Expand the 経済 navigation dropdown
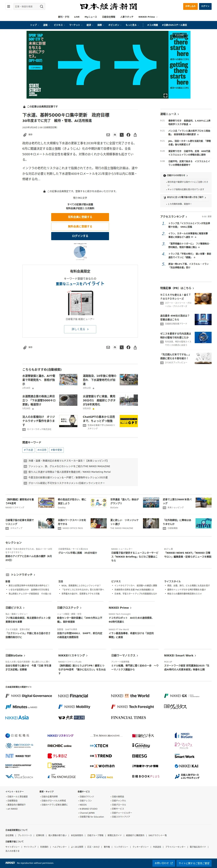Screen dimensions: 217x868 (90, 25)
